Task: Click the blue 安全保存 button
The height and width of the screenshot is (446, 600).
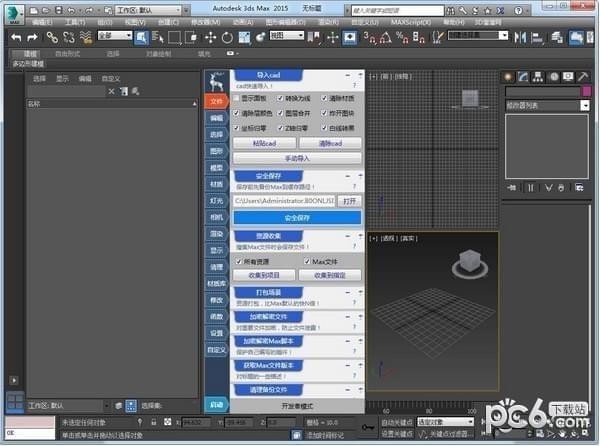Action: click(297, 218)
